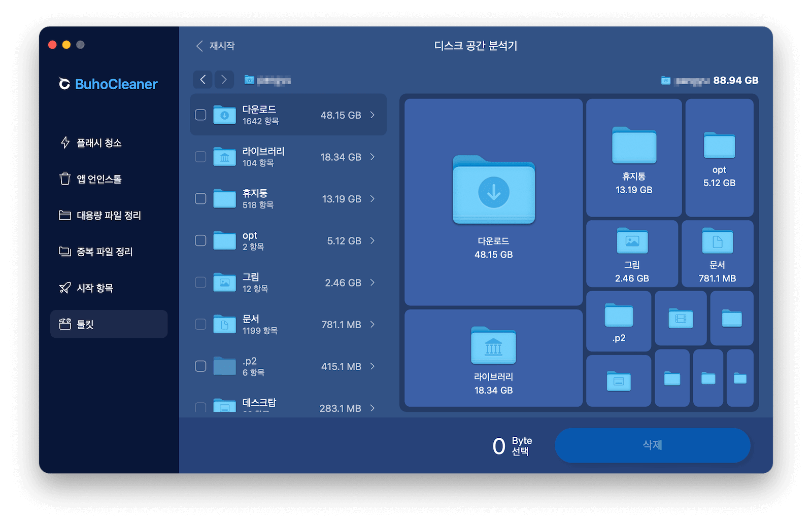Check the 데스크탑 checkbox

click(x=200, y=407)
